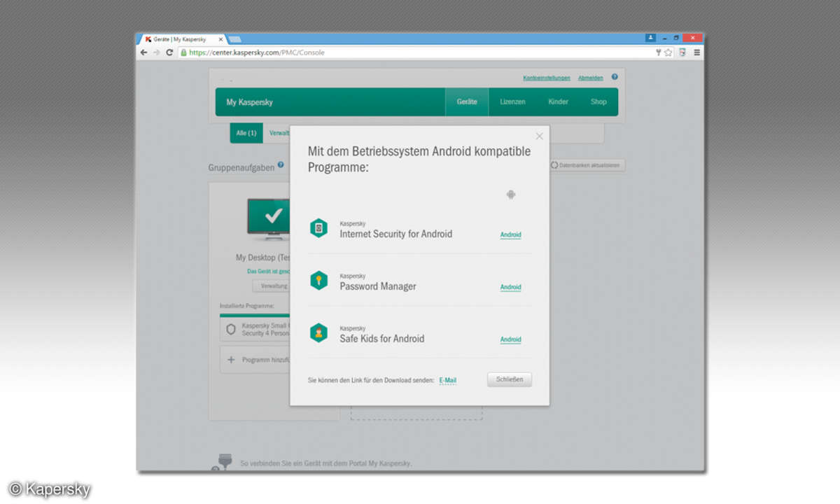Click the Kontoeinstellungen link

[x=547, y=78]
